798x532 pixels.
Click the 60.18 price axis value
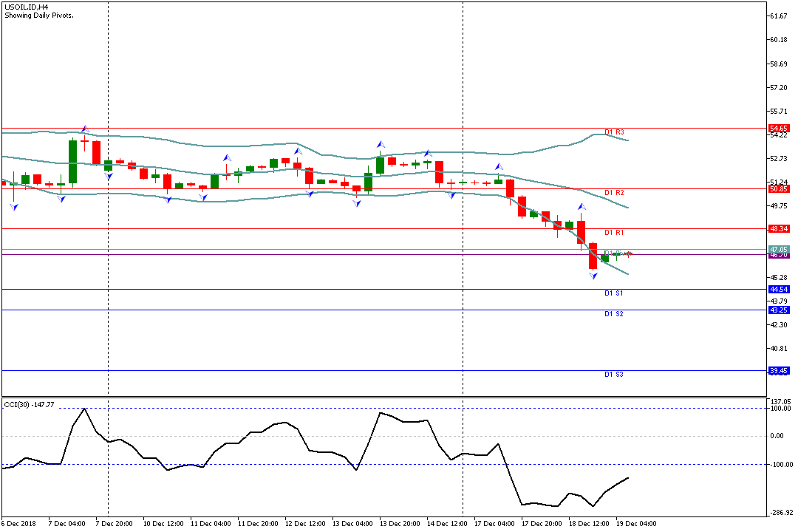pyautogui.click(x=779, y=40)
